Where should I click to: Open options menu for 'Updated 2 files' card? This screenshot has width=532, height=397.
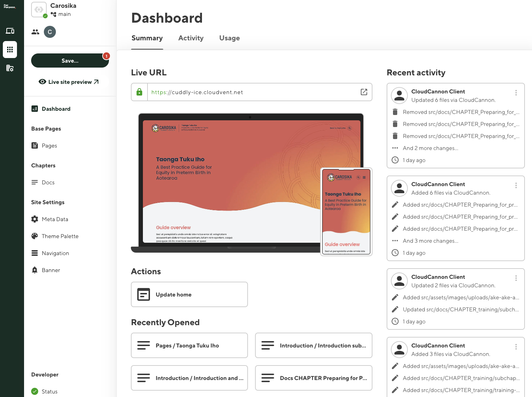tap(516, 278)
